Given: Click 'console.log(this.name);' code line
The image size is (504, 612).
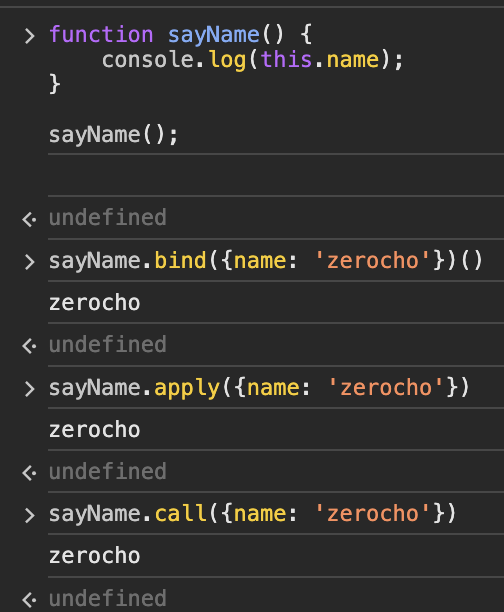Looking at the screenshot, I should [x=252, y=60].
